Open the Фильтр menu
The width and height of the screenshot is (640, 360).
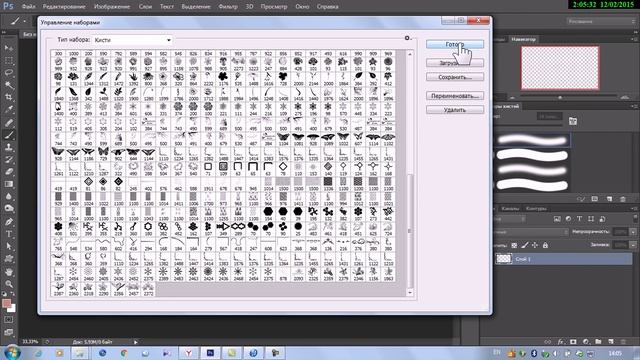(x=228, y=7)
